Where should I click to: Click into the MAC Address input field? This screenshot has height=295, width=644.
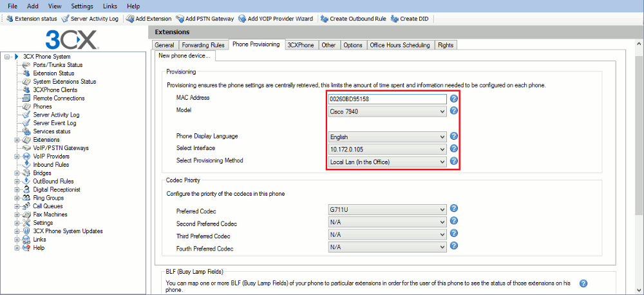click(387, 99)
